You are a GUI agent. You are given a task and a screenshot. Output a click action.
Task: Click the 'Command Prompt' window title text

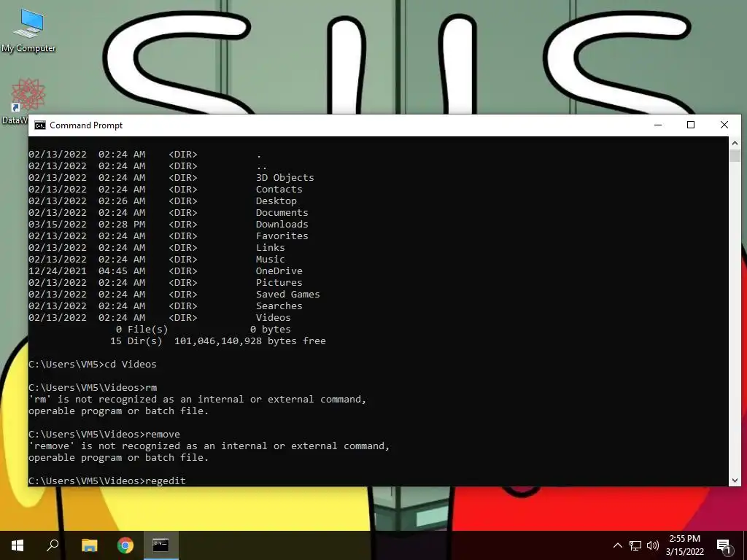click(x=86, y=125)
